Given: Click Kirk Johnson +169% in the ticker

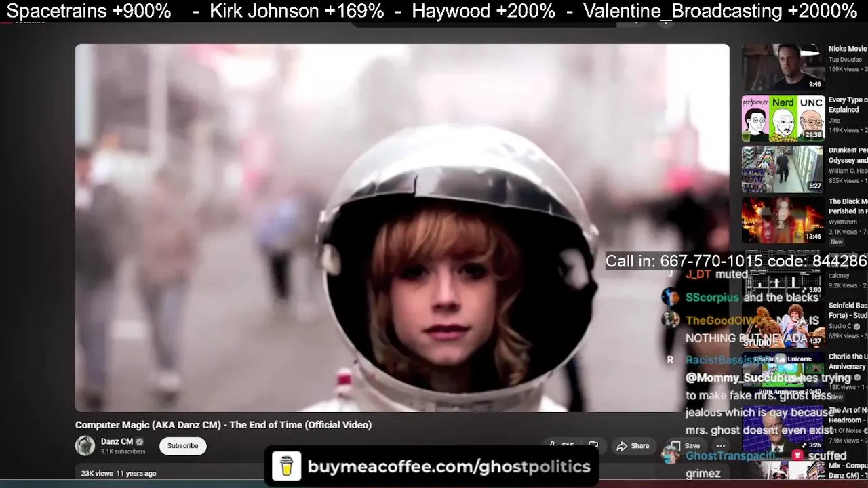Looking at the screenshot, I should (297, 11).
